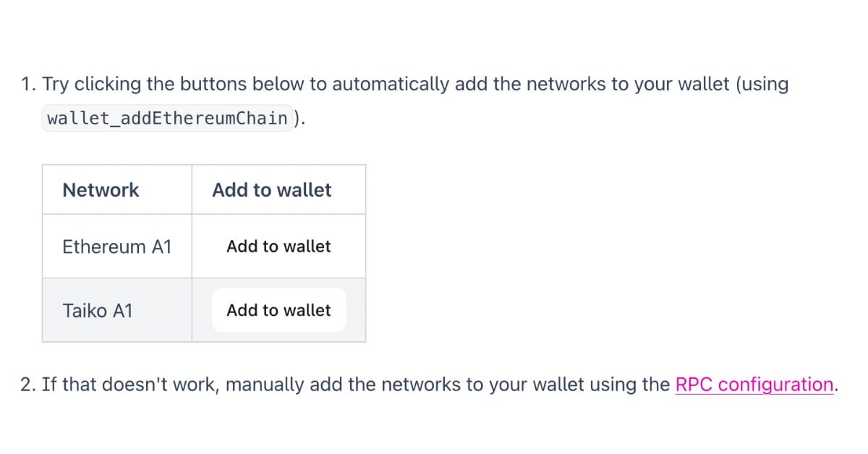Open the RPC configuration link
This screenshot has height=454, width=868.
(x=754, y=384)
